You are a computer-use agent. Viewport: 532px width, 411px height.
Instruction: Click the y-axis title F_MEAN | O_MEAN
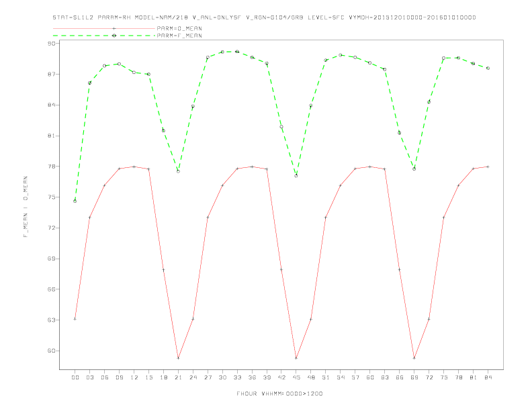[26, 207]
